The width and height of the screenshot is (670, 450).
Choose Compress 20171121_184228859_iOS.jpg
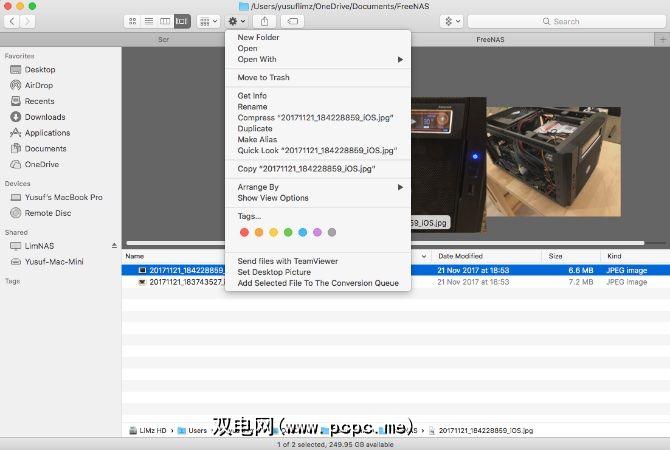click(318, 118)
